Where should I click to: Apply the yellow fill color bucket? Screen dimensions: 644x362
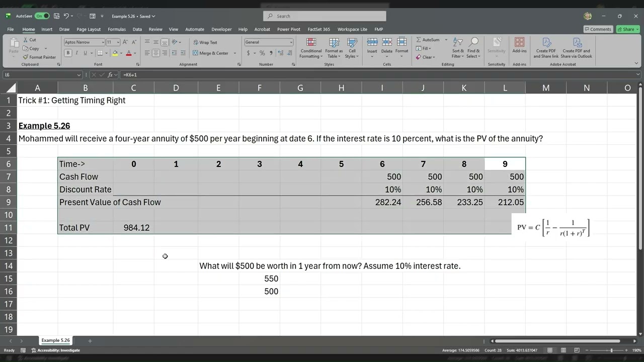click(x=115, y=53)
